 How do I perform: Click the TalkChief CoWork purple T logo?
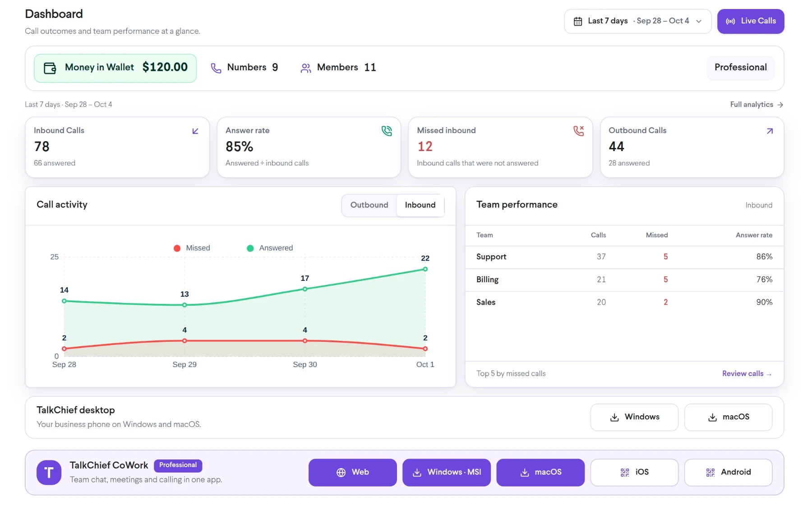(49, 472)
